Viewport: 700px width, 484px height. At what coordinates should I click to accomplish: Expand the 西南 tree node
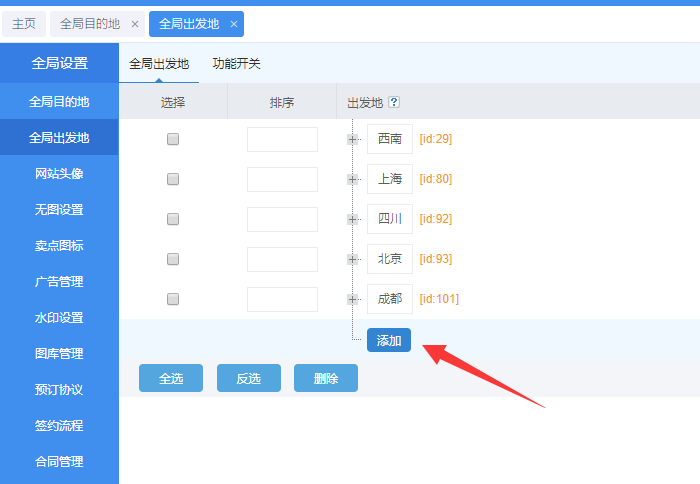(352, 139)
